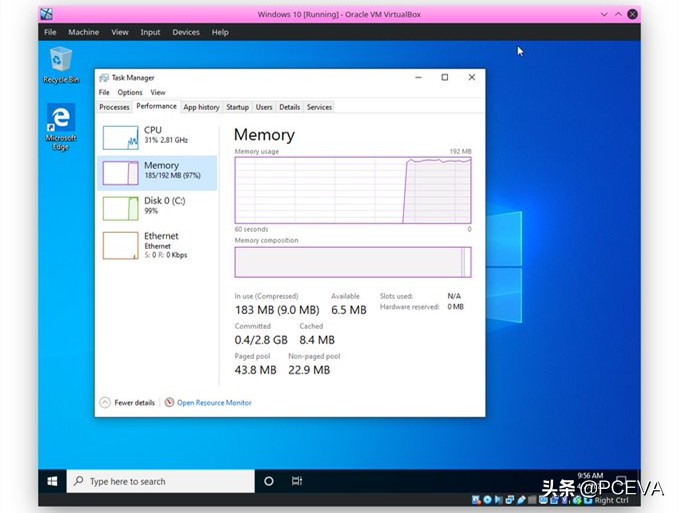Click VirtualBox mouse integration status icon
Screen dimensions: 679x513
[577, 500]
